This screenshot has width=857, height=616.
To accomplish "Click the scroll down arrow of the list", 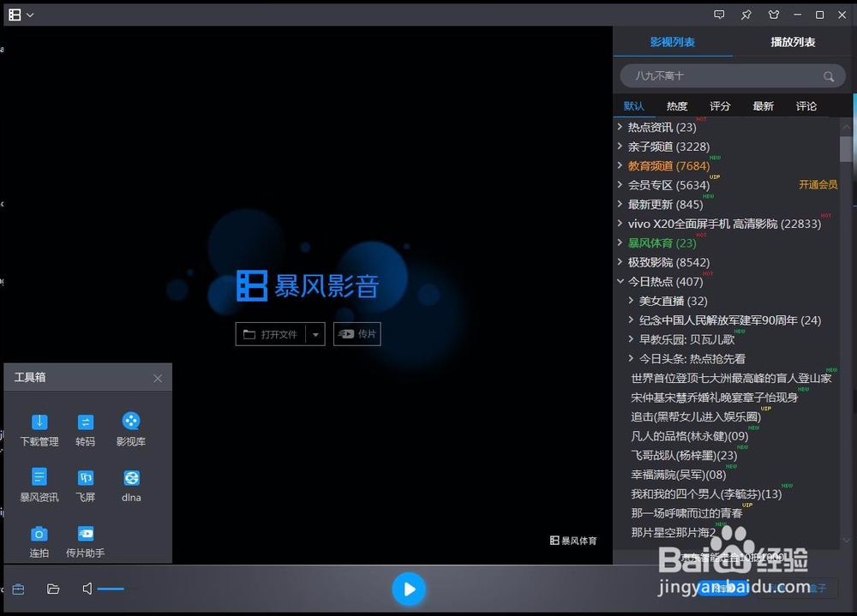I will tap(846, 540).
